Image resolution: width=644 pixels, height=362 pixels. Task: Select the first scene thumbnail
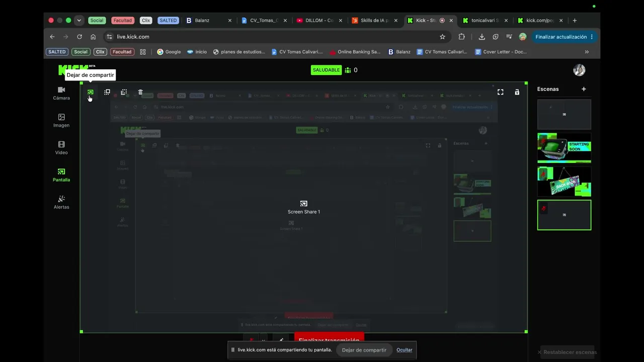point(564,114)
